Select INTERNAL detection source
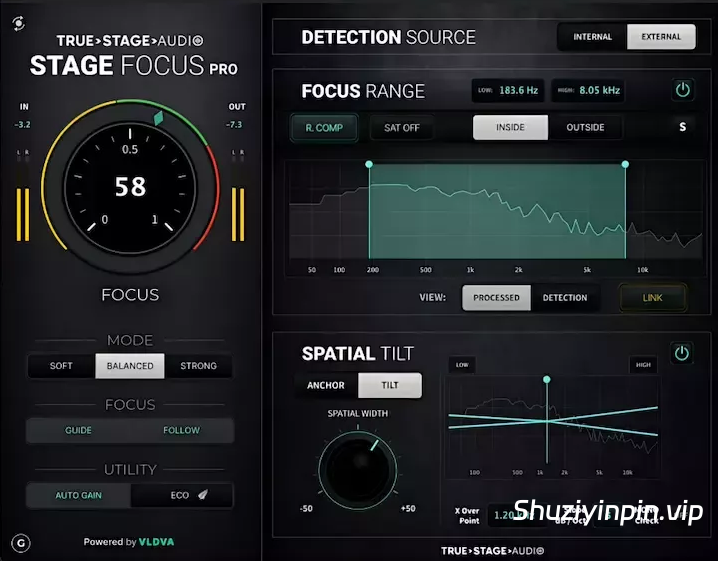The height and width of the screenshot is (561, 718). [x=593, y=37]
